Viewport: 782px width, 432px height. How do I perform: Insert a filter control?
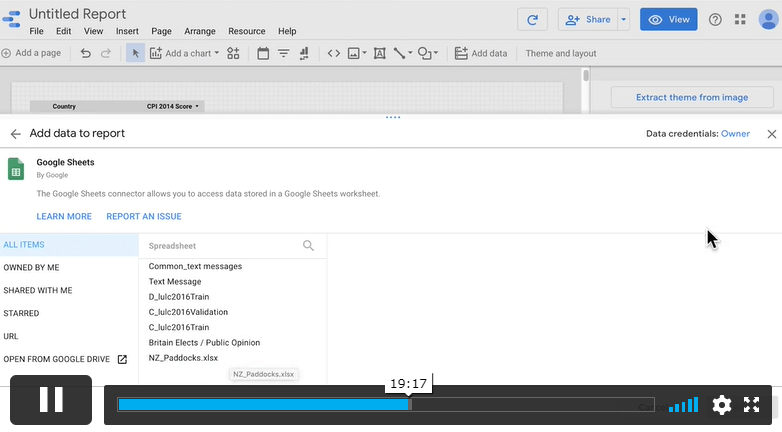click(x=283, y=53)
